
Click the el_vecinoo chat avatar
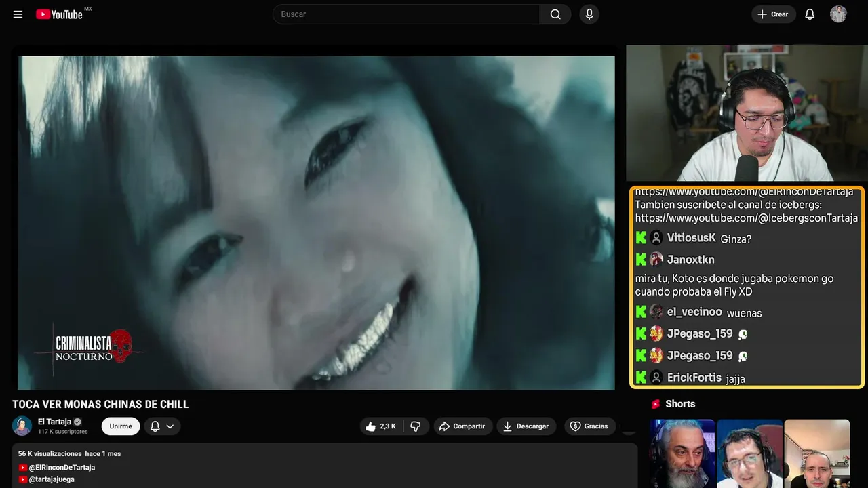pyautogui.click(x=656, y=312)
